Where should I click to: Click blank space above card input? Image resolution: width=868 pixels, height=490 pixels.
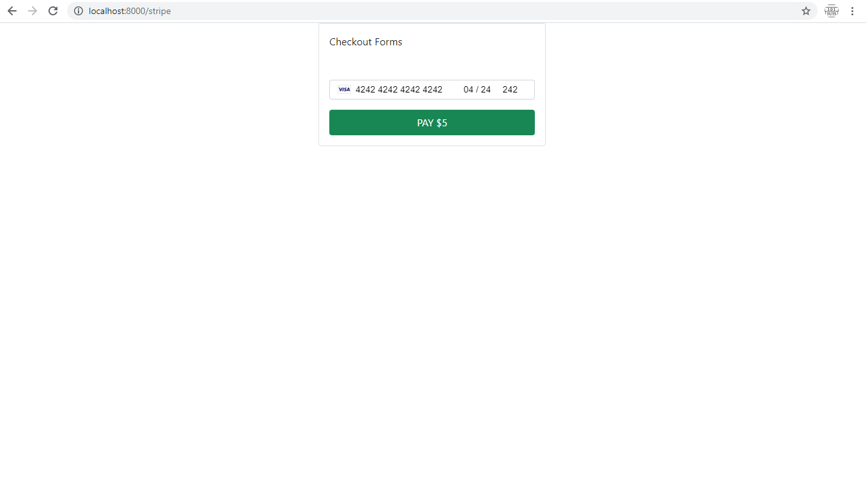(x=432, y=65)
